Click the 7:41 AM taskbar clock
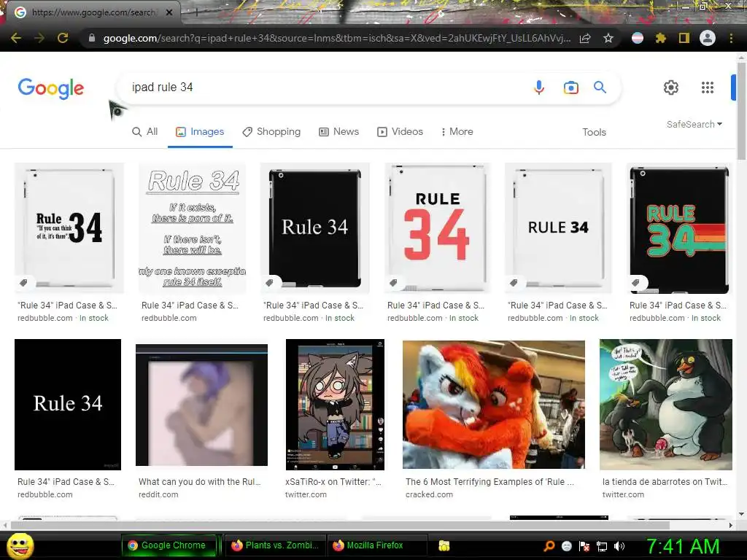Viewport: 747px width, 560px height. point(683,546)
